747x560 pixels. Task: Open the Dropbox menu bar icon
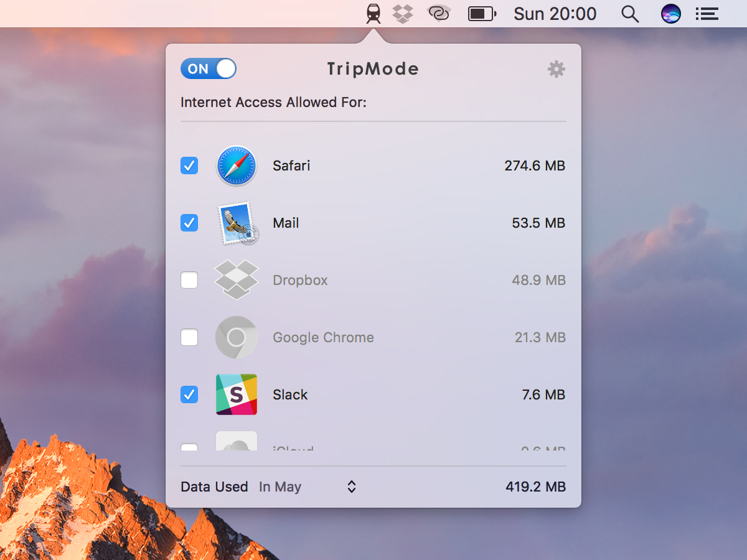click(x=403, y=14)
